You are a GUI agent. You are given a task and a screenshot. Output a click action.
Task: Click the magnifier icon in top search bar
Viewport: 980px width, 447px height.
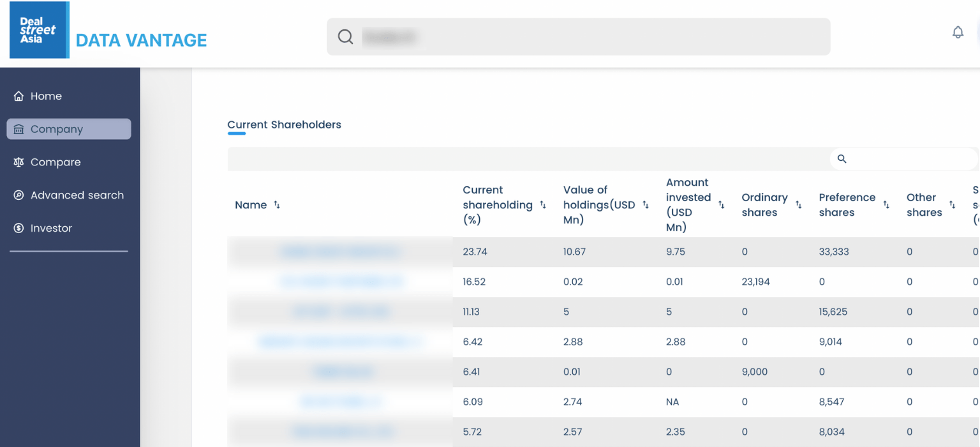(345, 37)
